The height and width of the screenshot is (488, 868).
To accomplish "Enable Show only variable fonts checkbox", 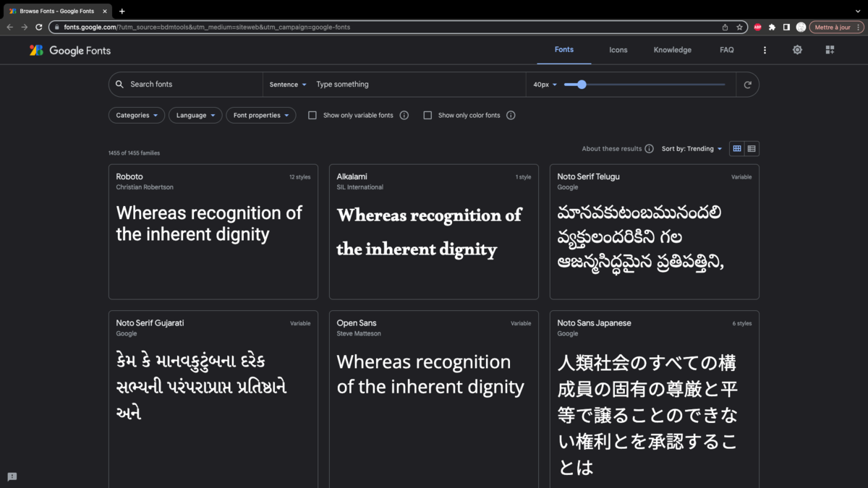I will point(312,115).
